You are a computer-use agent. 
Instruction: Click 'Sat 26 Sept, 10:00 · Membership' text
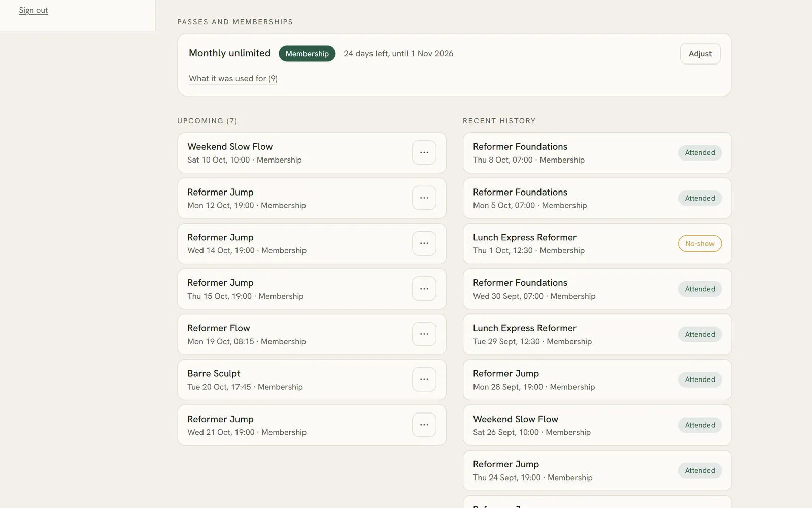(532, 432)
